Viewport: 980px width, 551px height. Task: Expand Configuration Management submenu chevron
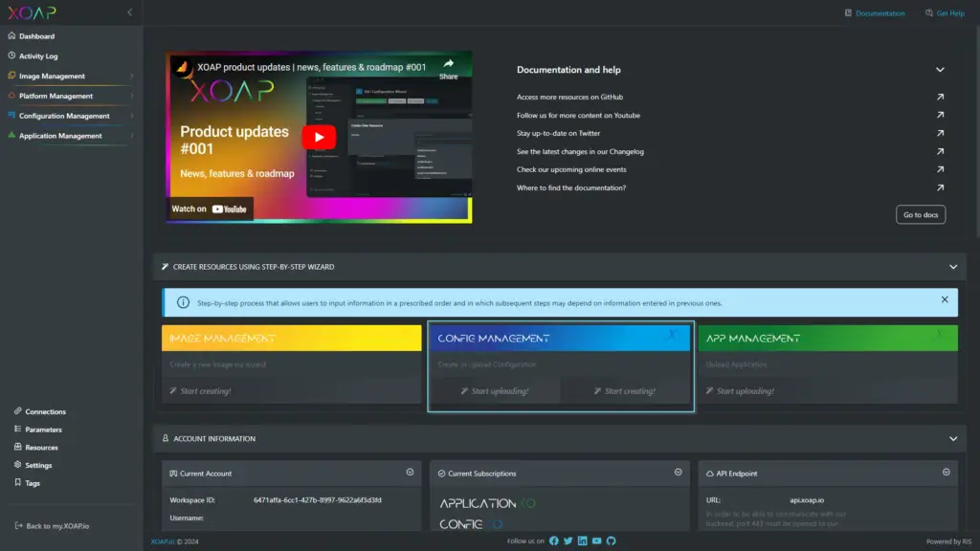[x=132, y=116]
